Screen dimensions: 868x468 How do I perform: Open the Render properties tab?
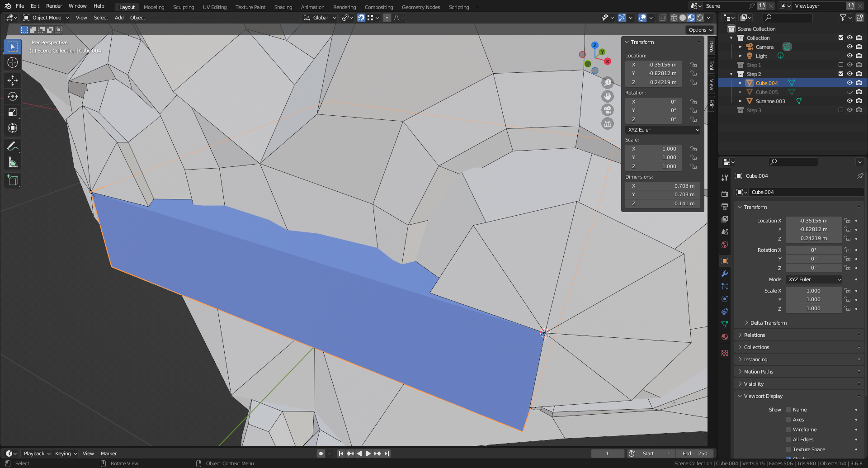click(x=725, y=194)
